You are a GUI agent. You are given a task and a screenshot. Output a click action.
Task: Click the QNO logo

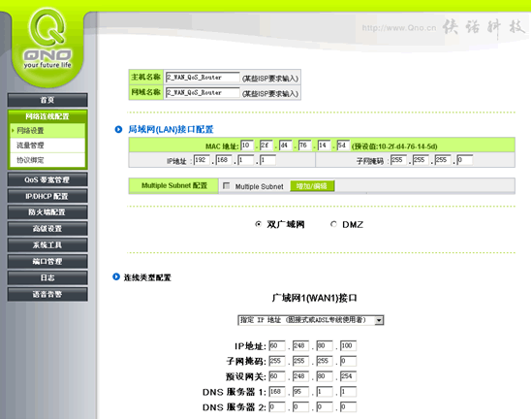click(47, 39)
